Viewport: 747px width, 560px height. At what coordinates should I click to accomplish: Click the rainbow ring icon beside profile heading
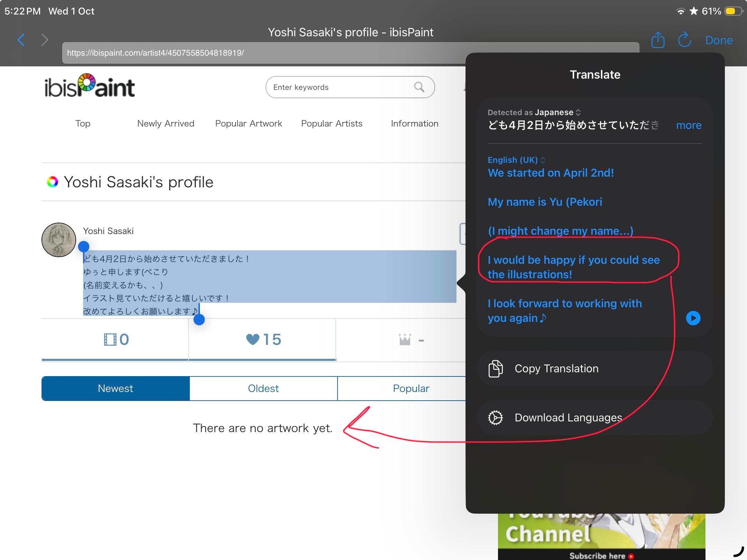[53, 182]
